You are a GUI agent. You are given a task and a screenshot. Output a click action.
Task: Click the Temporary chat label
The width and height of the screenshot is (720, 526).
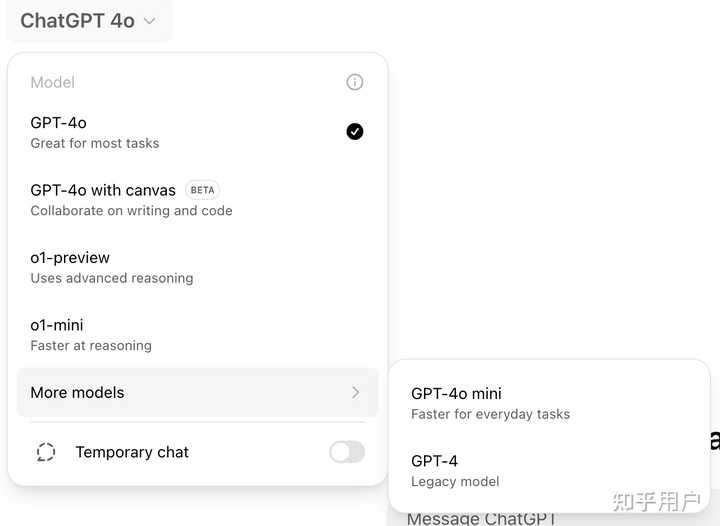click(x=132, y=452)
